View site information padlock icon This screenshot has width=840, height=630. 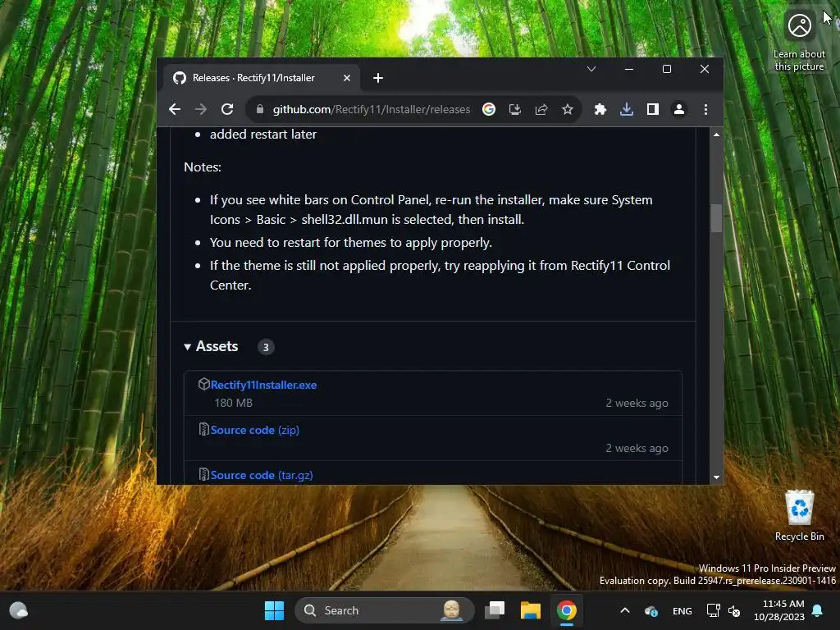[260, 109]
